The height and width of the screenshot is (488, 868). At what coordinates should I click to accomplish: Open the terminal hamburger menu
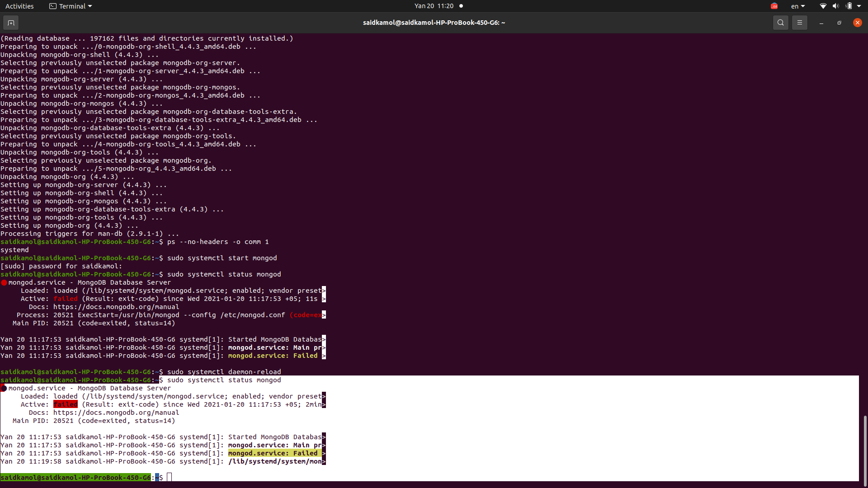[799, 23]
